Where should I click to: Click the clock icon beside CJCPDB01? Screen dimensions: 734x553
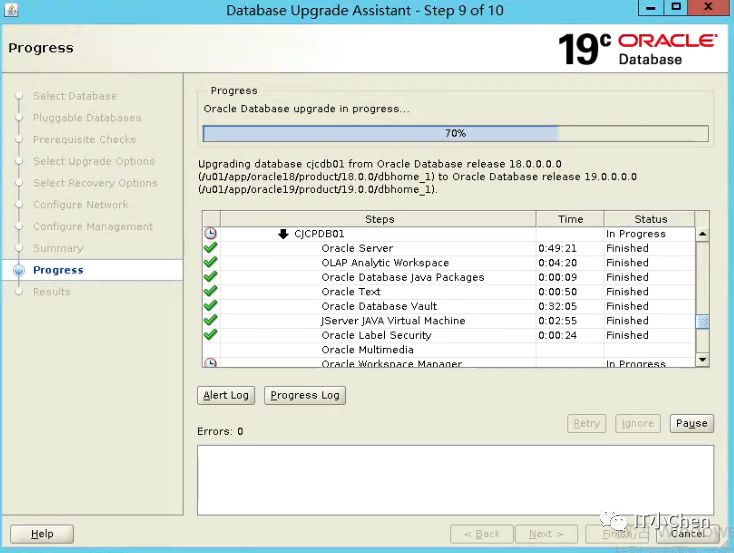click(x=211, y=234)
